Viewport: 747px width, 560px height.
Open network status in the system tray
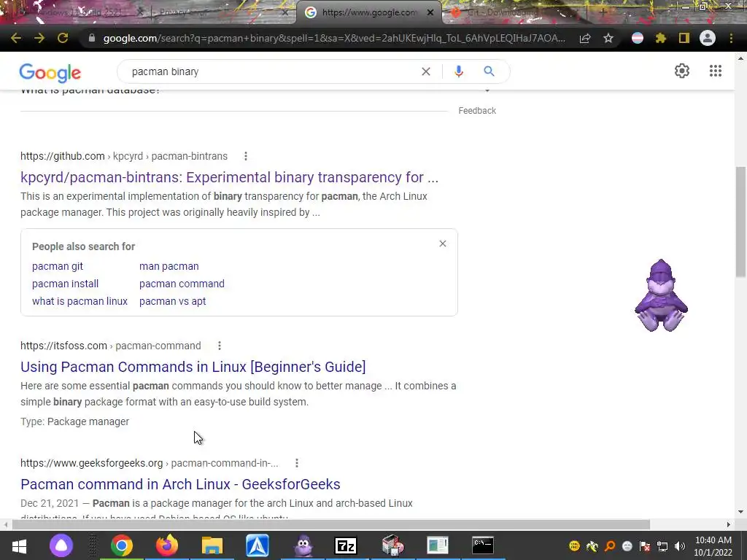tap(662, 546)
